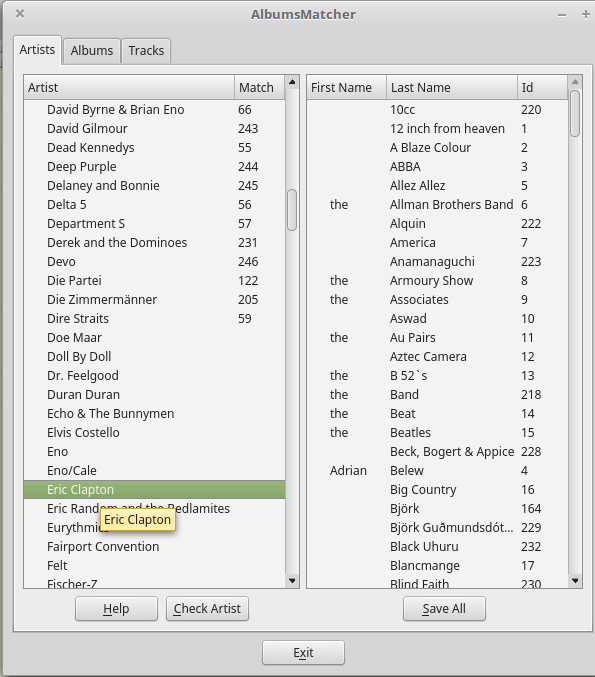Select Alquin row
This screenshot has height=677, width=595.
(x=437, y=224)
